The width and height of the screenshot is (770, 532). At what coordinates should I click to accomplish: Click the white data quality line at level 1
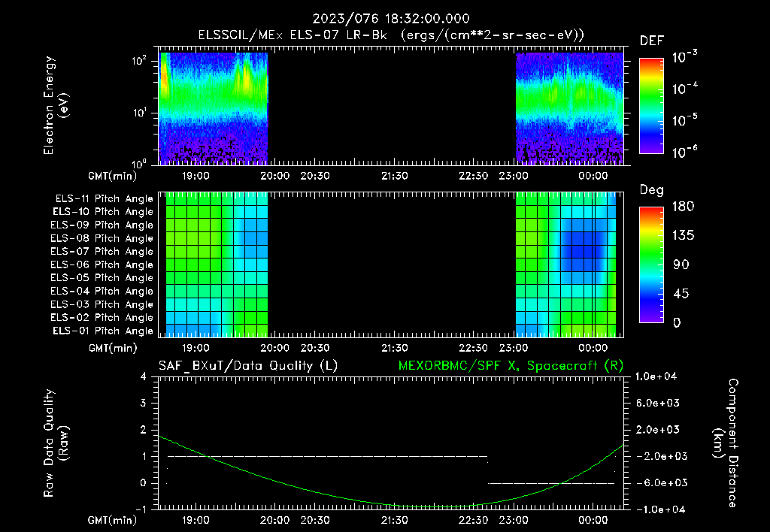[x=328, y=456]
